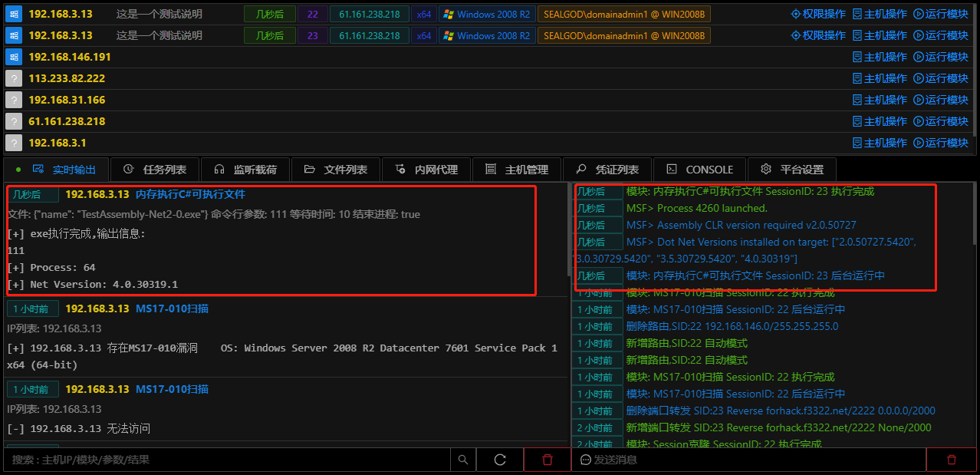Open 权限操作 for session 22
The width and height of the screenshot is (980, 475).
point(818,14)
